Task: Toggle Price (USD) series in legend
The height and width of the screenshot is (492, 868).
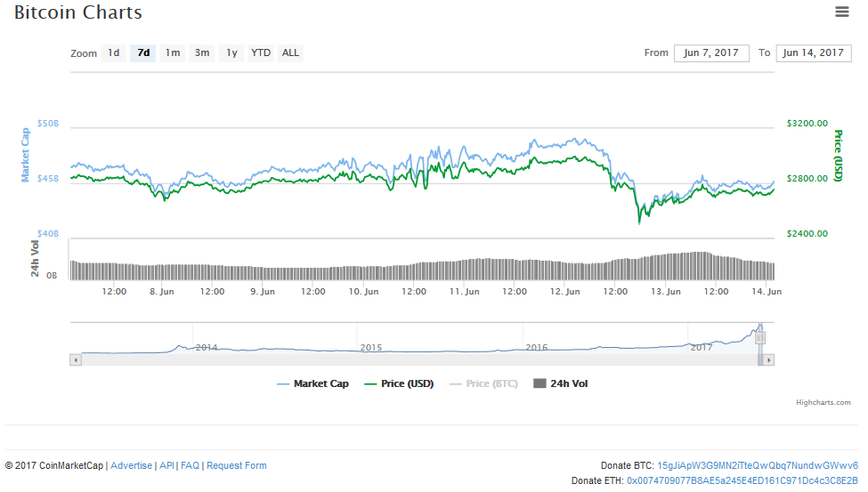Action: pyautogui.click(x=399, y=383)
